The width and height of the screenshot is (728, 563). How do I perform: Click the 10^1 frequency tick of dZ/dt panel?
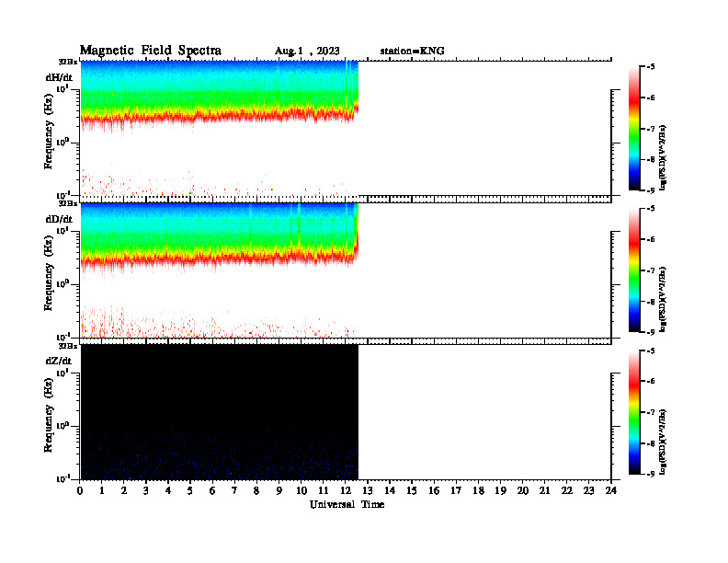pyautogui.click(x=63, y=373)
